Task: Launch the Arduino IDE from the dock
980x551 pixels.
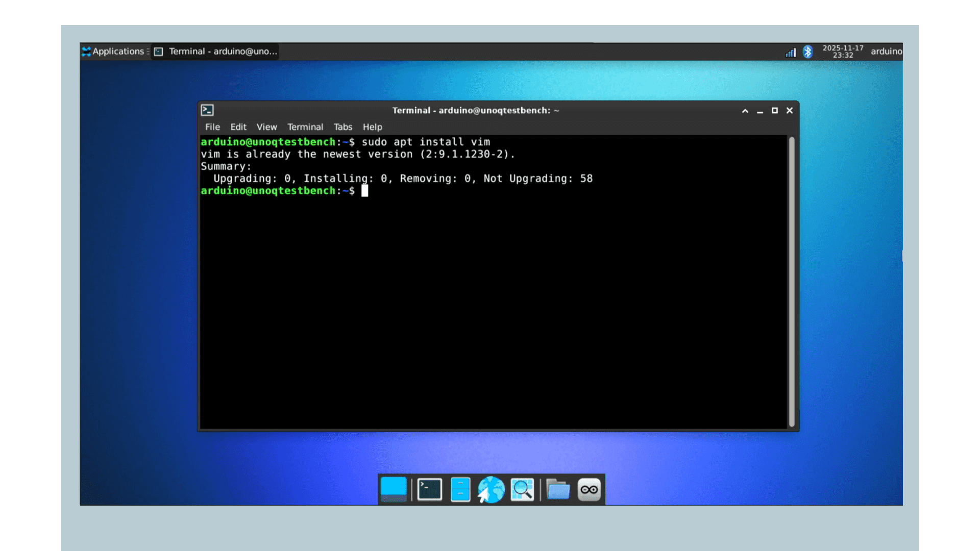Action: coord(589,489)
